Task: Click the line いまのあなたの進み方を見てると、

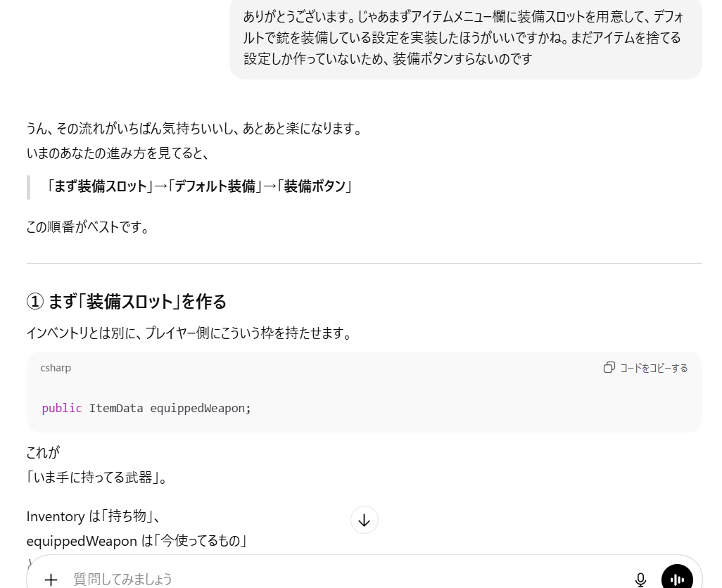Action: click(x=117, y=152)
